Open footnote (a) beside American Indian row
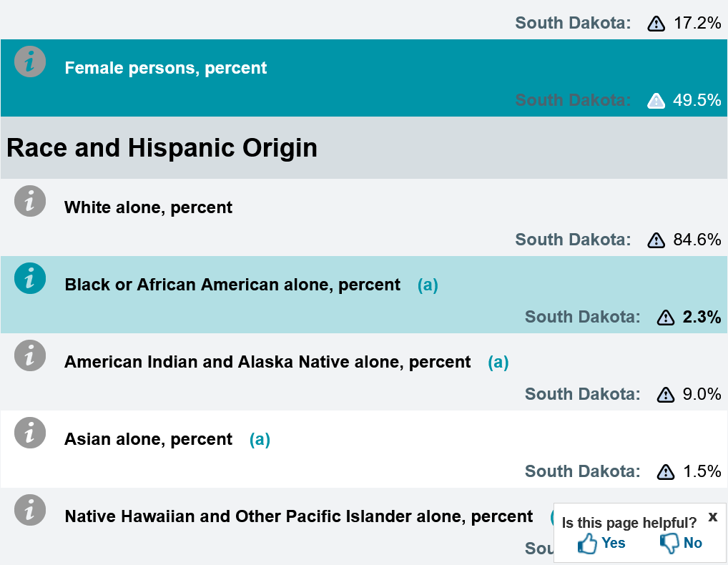The height and width of the screenshot is (565, 728). pos(498,362)
